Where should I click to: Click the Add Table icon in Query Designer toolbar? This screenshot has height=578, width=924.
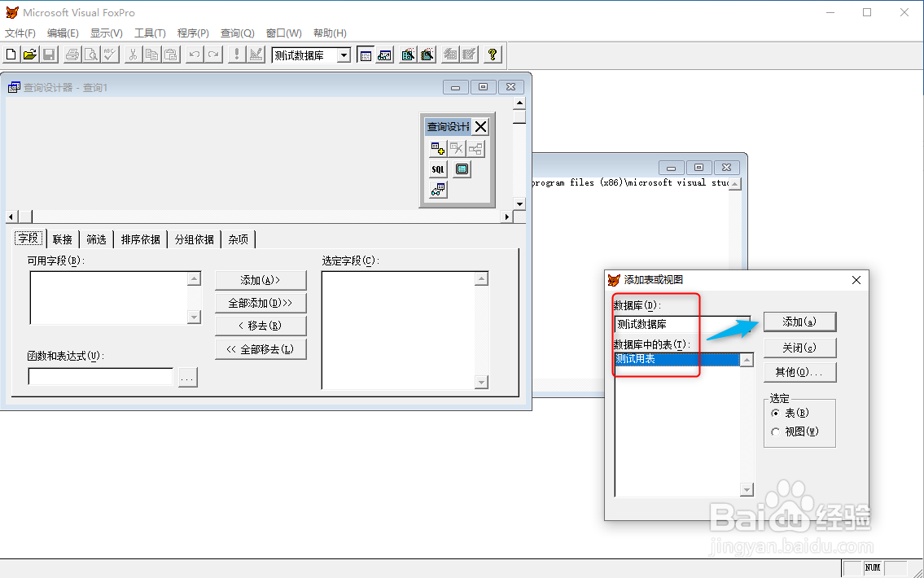[x=438, y=148]
